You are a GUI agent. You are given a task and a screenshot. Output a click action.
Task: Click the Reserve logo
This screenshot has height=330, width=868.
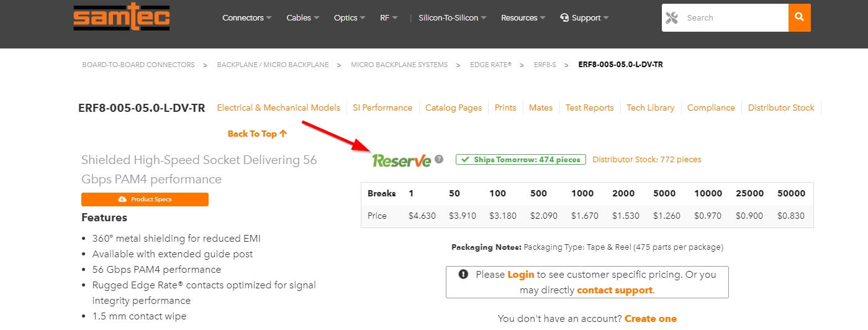401,160
